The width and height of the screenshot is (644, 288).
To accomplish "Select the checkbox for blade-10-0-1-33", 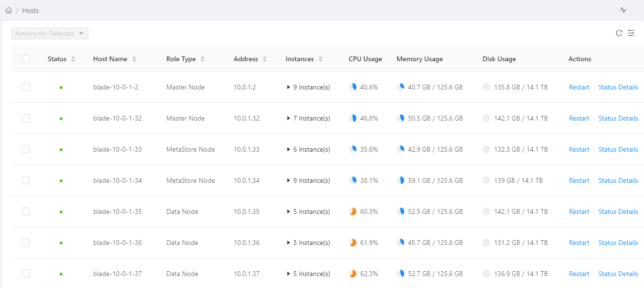I will click(26, 149).
